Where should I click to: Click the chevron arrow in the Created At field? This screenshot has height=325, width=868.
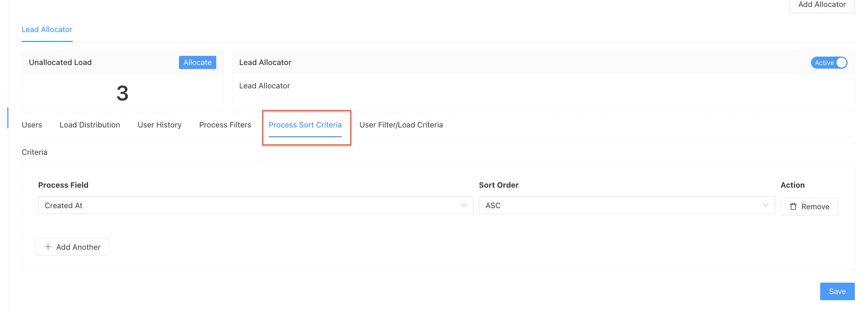tap(464, 205)
